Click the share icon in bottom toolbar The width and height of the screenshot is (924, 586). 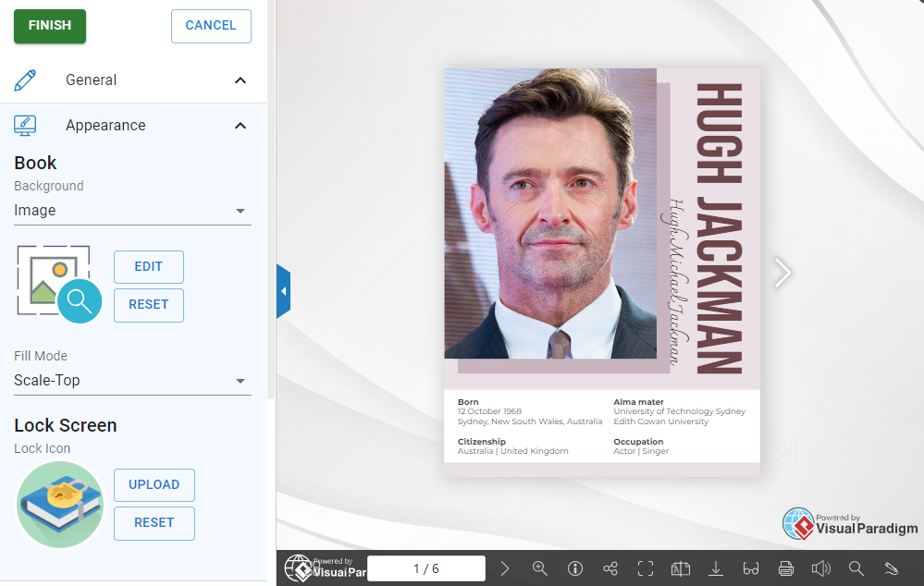point(610,568)
